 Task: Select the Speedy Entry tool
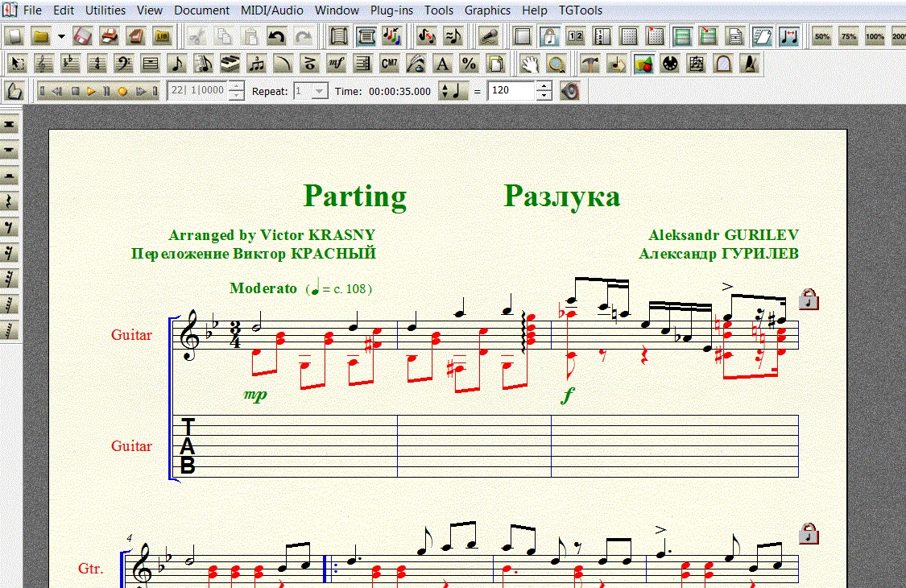(204, 64)
